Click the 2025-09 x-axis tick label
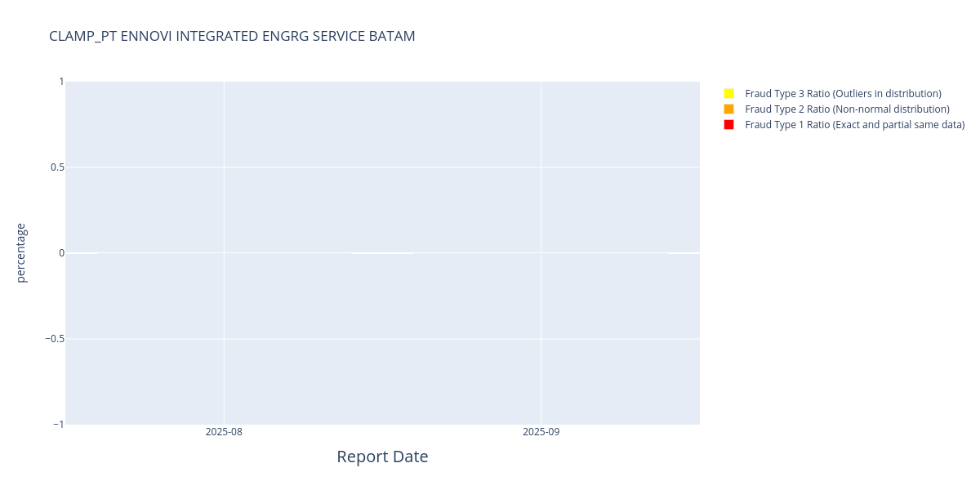The image size is (980, 490). click(541, 432)
